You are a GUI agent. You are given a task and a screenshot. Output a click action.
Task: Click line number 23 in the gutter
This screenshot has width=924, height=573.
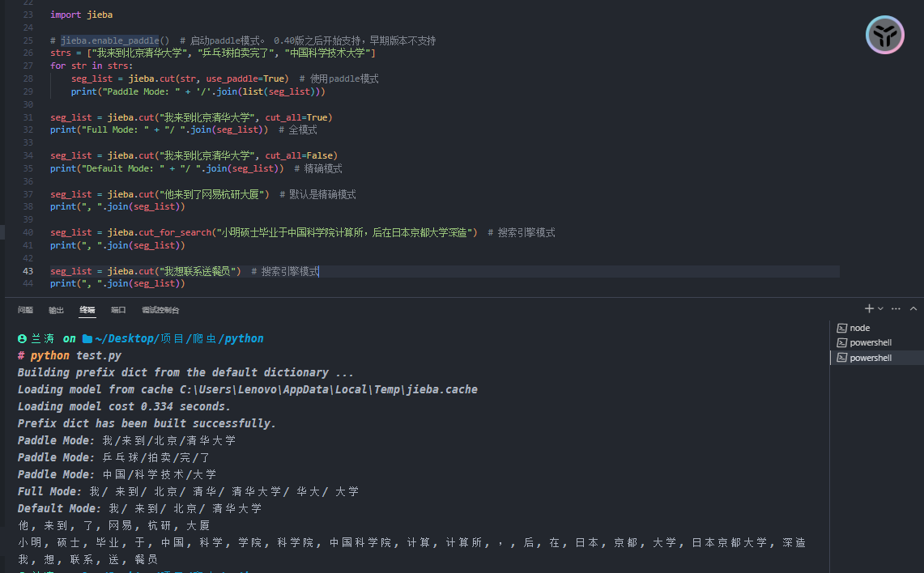point(28,15)
